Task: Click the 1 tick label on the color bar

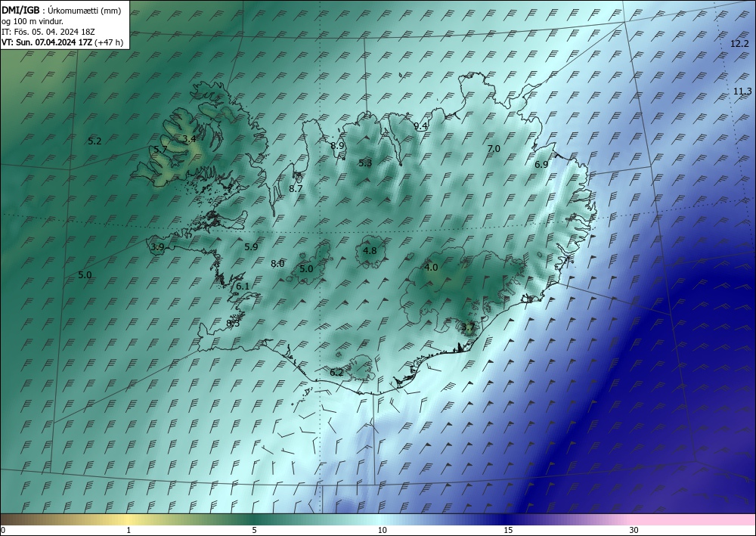Action: click(129, 531)
